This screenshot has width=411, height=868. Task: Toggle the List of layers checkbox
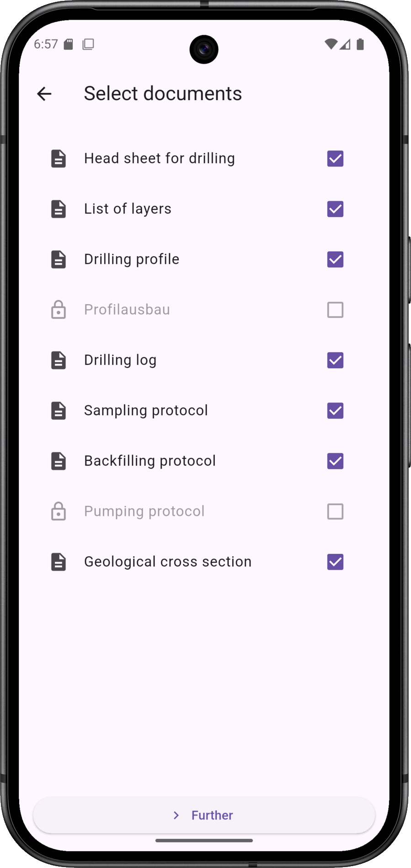335,209
